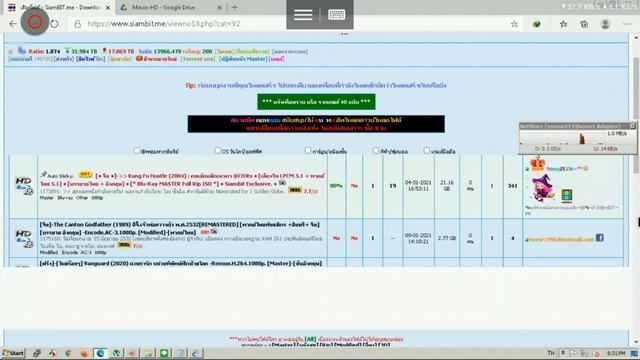Open the browser profile avatar

(605, 24)
